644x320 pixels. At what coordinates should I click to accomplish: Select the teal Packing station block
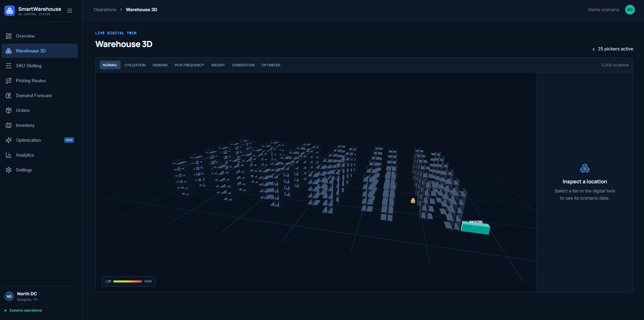tap(476, 227)
